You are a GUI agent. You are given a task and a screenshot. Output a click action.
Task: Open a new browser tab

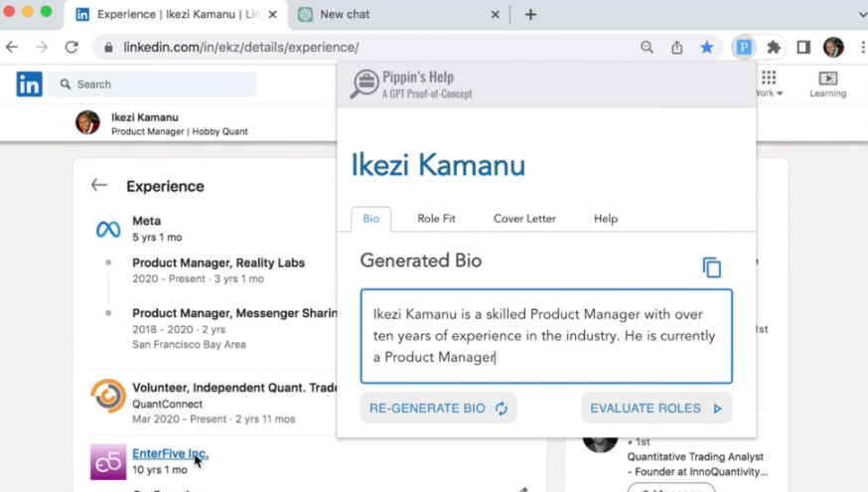530,14
